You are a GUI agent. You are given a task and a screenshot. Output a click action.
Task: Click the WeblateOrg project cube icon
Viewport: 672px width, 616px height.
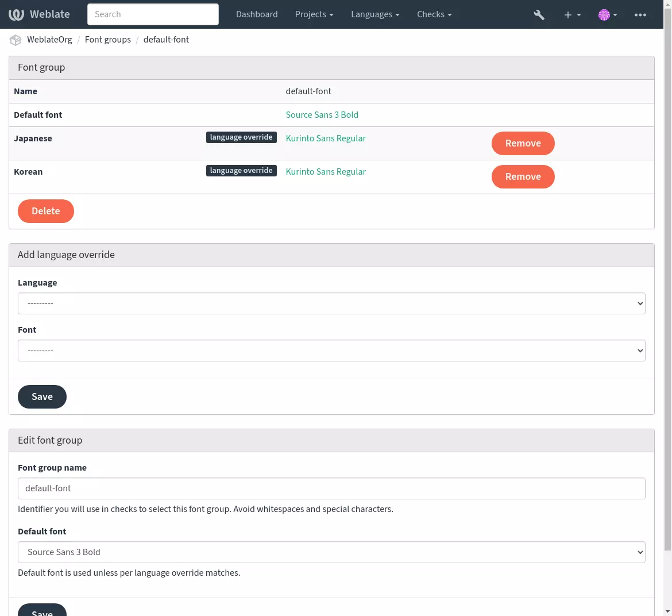pyautogui.click(x=16, y=40)
